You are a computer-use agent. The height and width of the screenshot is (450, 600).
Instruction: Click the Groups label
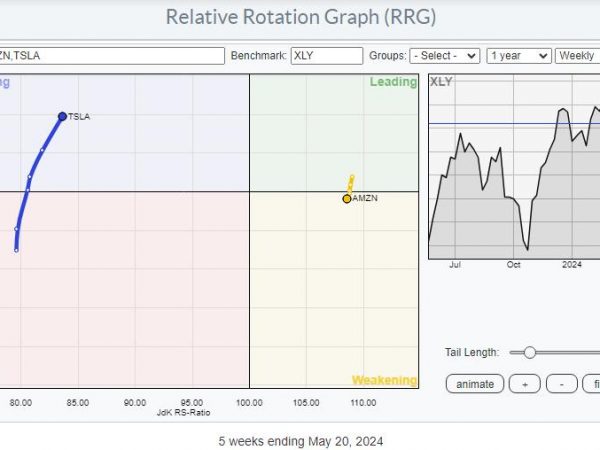click(388, 56)
